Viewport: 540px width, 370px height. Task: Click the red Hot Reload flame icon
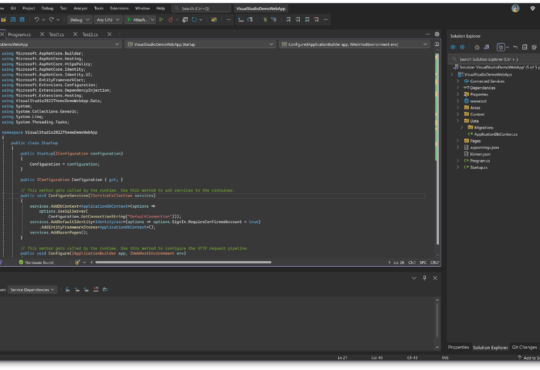coord(170,20)
